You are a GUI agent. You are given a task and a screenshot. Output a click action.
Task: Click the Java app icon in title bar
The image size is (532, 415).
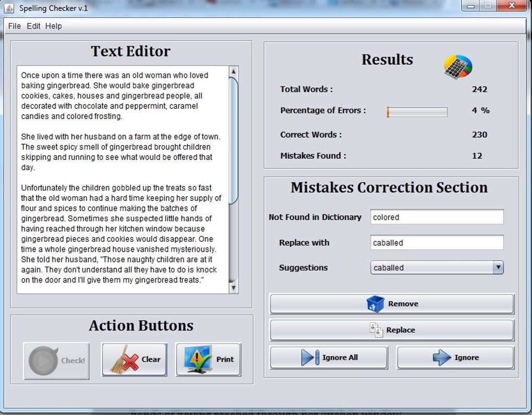point(9,8)
